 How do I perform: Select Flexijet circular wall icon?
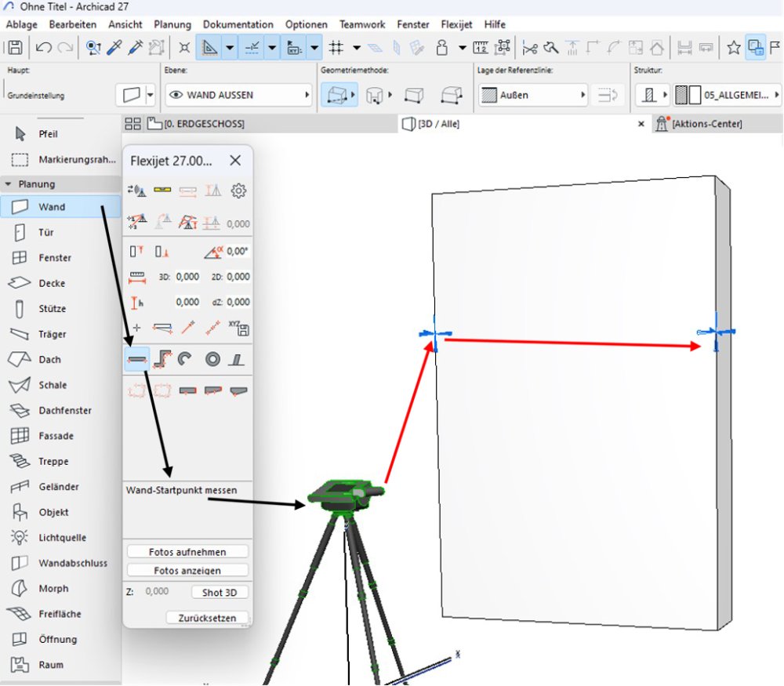[212, 360]
